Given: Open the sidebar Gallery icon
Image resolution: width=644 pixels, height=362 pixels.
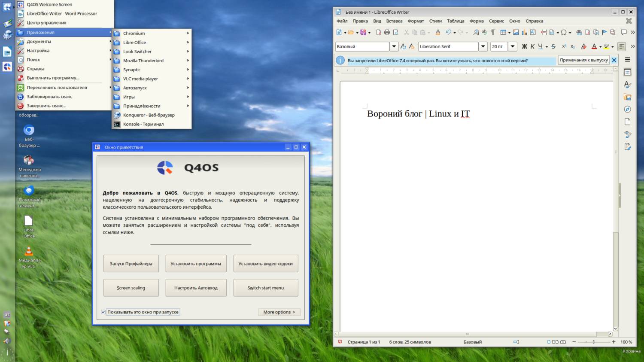Looking at the screenshot, I should (627, 97).
